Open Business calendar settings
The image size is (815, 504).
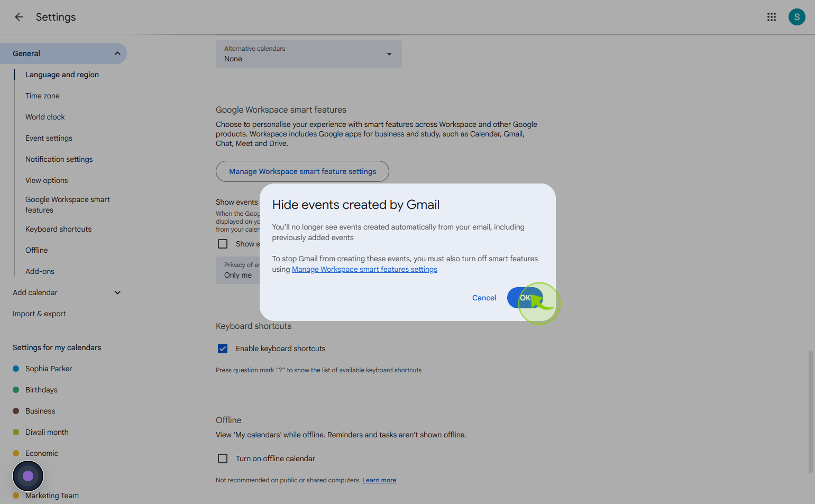point(40,411)
